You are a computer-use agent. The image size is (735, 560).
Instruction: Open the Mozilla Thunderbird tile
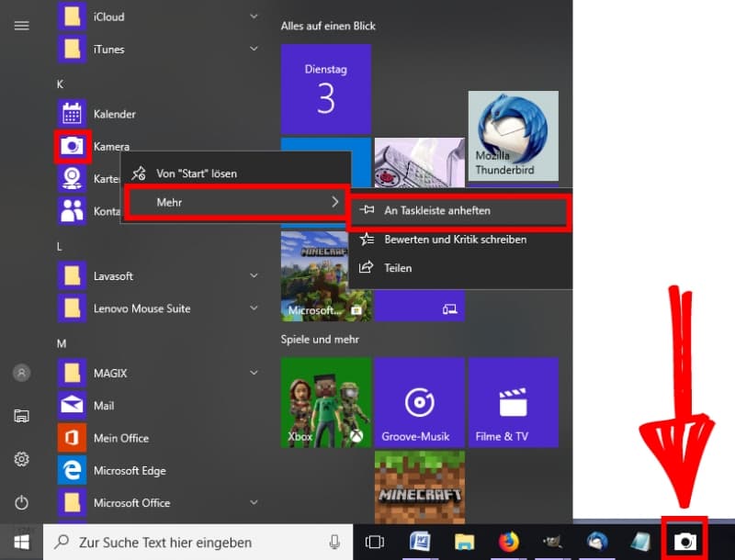(514, 136)
